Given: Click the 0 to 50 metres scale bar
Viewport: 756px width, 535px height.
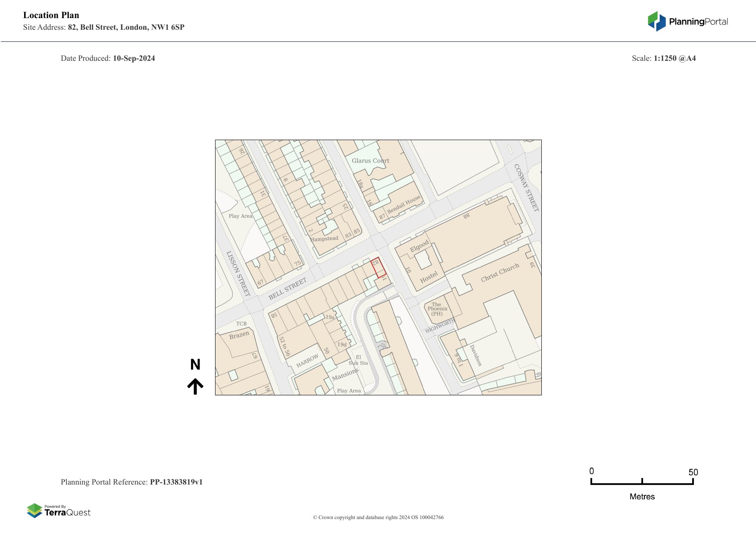Looking at the screenshot, I should coord(642,482).
